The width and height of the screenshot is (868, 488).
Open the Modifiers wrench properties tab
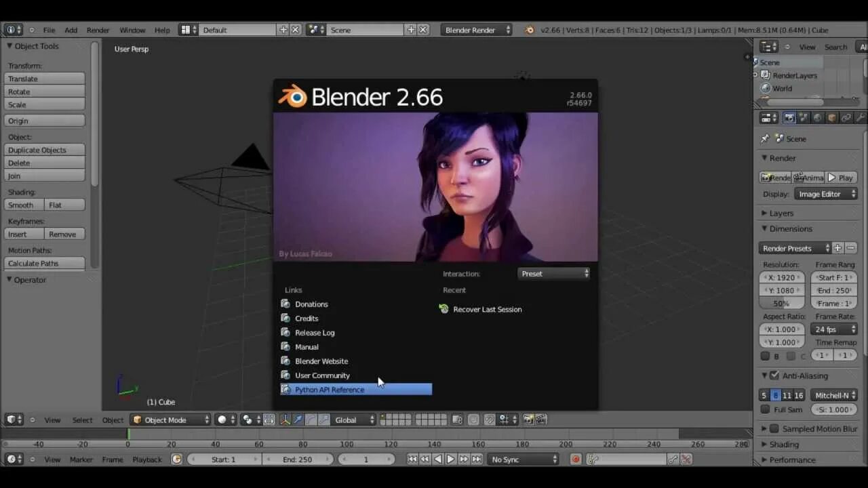(861, 118)
